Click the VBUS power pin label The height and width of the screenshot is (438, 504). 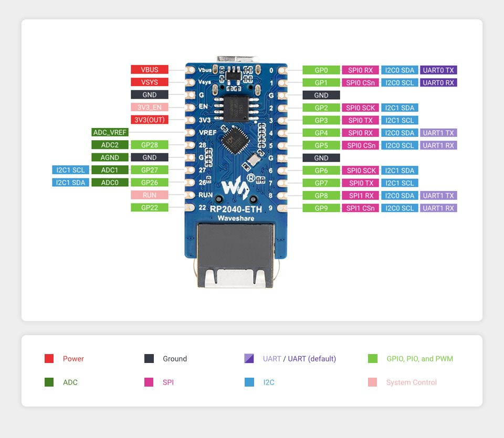pyautogui.click(x=150, y=70)
